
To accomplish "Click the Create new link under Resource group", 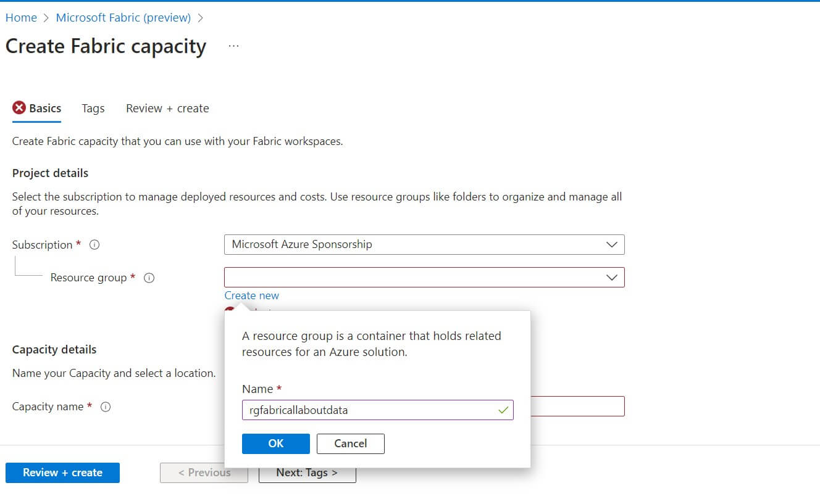I will click(251, 295).
